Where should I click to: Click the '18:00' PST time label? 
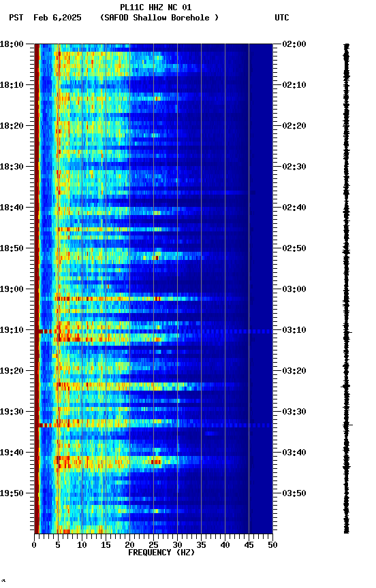click(12, 44)
